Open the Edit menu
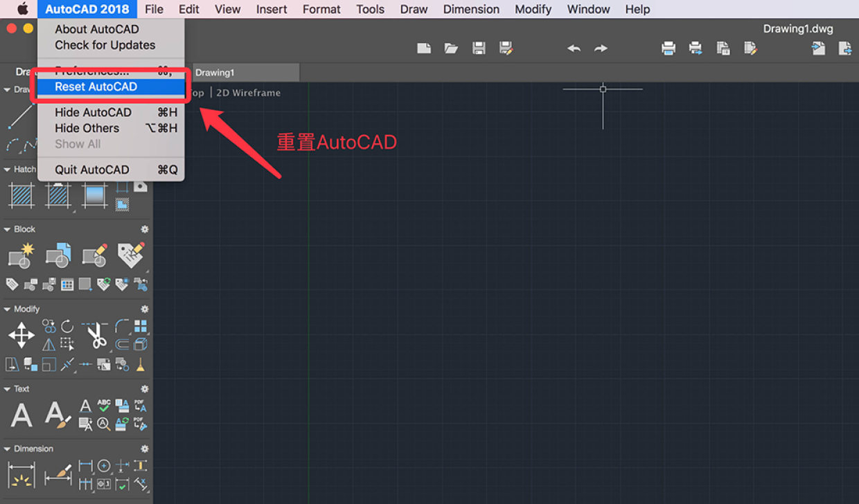Image resolution: width=859 pixels, height=504 pixels. coord(189,9)
